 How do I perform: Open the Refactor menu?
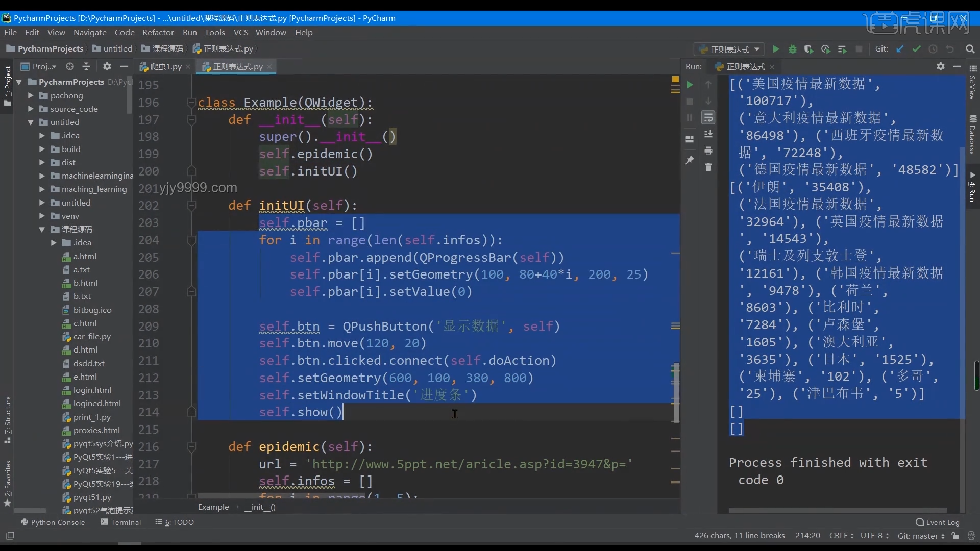click(158, 32)
